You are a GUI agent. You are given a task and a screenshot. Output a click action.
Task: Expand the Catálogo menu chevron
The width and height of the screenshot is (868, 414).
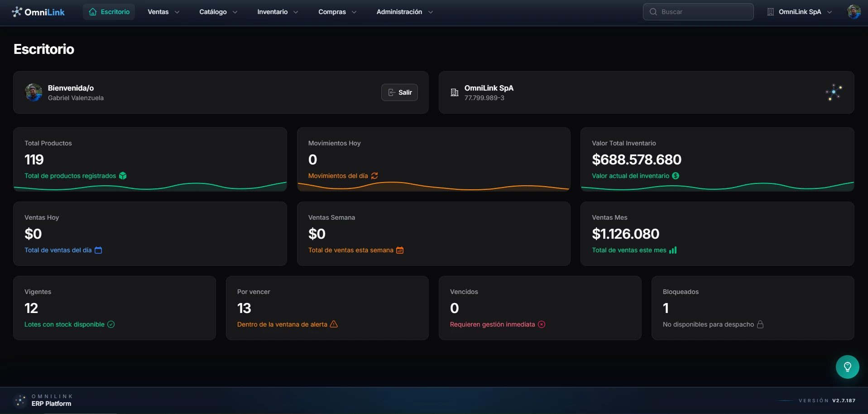[x=235, y=12]
